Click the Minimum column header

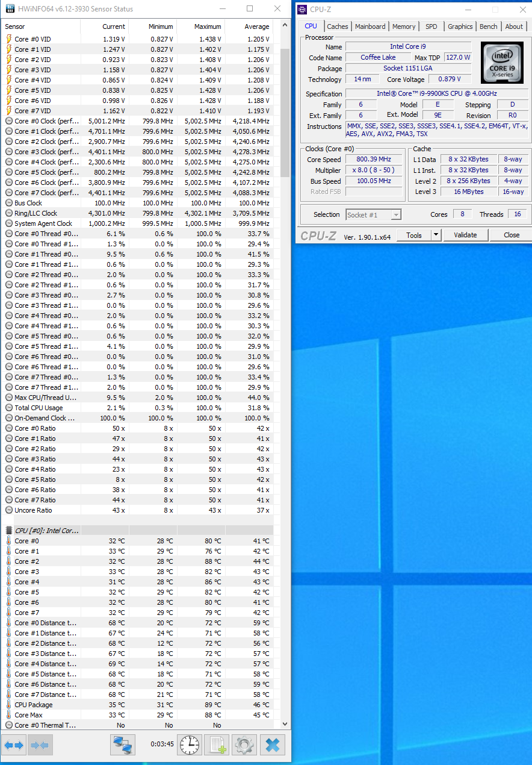153,27
